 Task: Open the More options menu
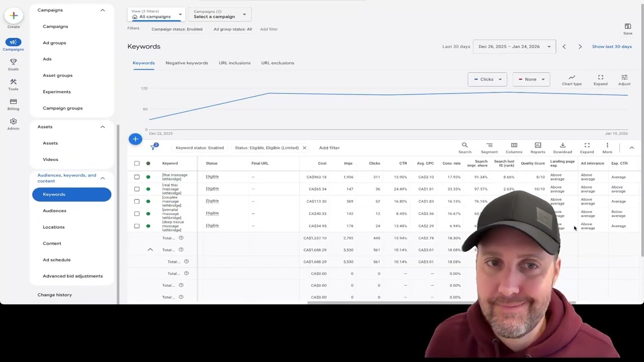607,148
